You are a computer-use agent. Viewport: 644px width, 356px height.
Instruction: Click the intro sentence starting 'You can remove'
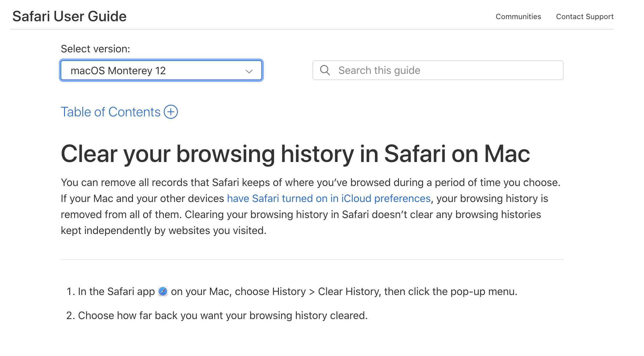point(310,183)
